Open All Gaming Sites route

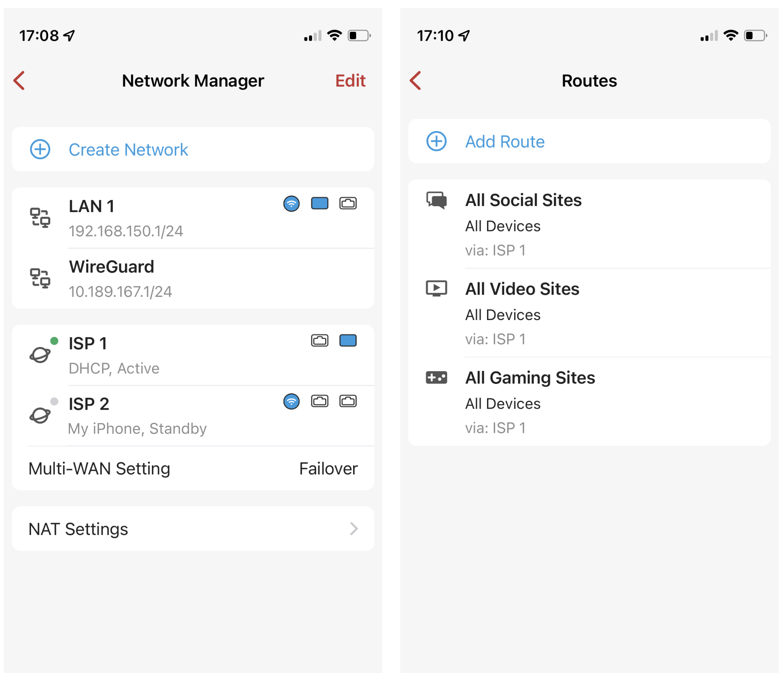click(589, 402)
